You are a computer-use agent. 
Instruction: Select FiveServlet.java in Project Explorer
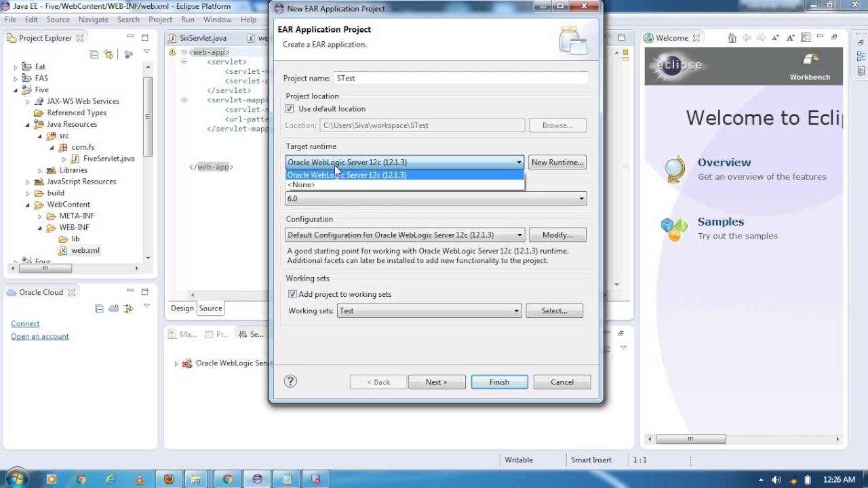[103, 158]
